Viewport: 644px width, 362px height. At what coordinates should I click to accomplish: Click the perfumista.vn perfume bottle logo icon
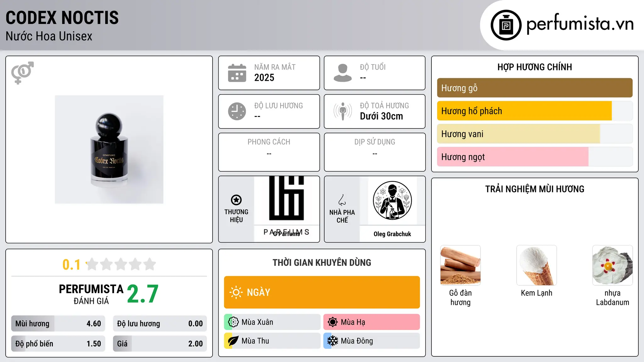(x=506, y=25)
